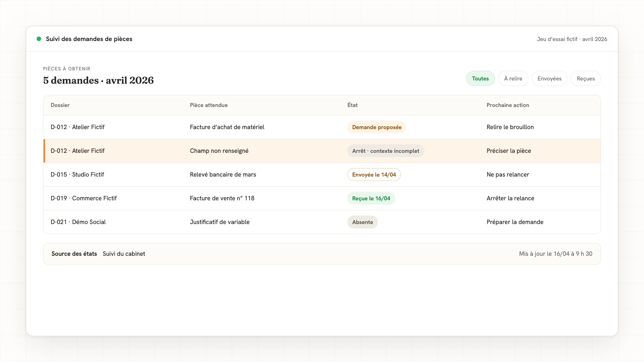The height and width of the screenshot is (362, 644).
Task: Click Préparer la demande action
Action: (x=515, y=222)
